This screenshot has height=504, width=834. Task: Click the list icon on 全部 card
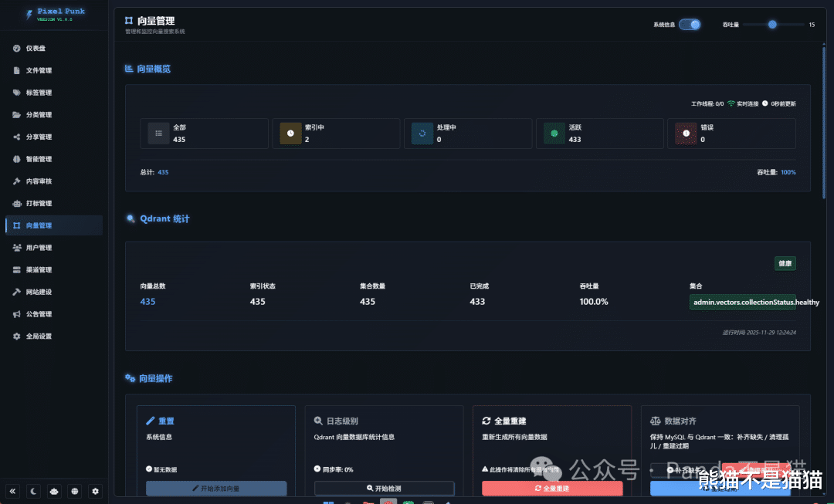click(158, 134)
